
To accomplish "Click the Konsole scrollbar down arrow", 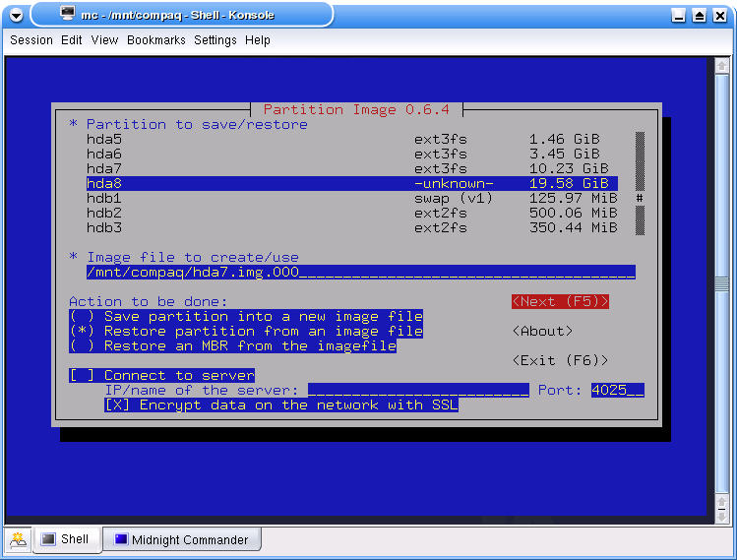I will (x=721, y=517).
